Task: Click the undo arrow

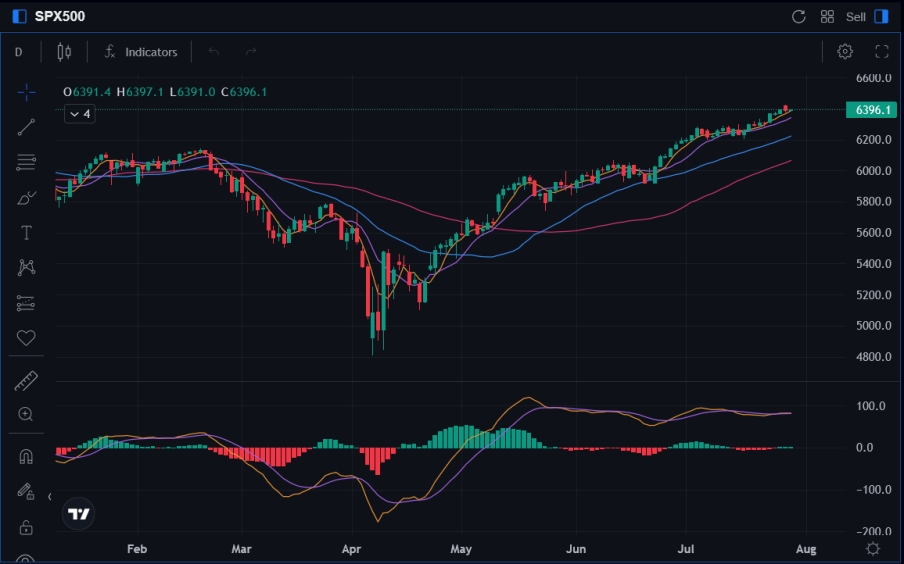Action: click(214, 52)
